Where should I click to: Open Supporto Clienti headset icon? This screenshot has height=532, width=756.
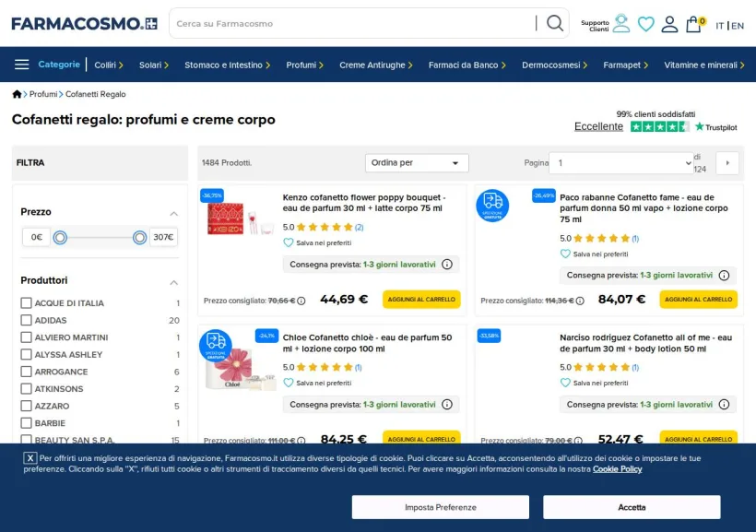(621, 23)
